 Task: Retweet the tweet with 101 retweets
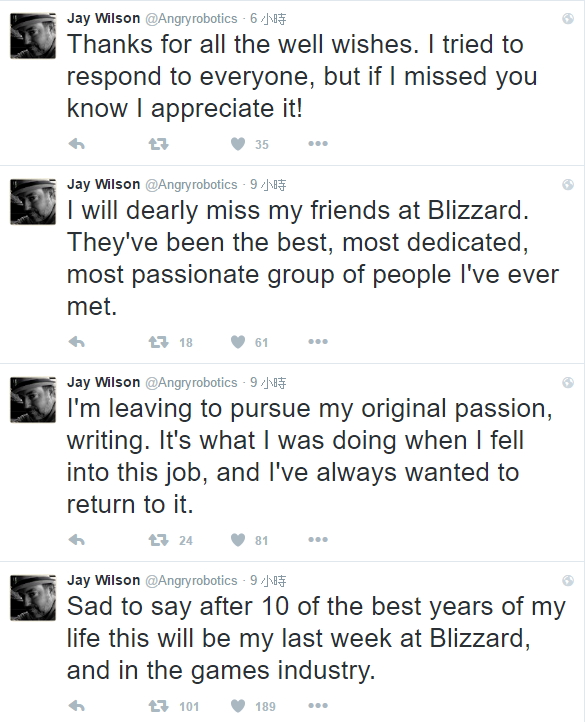click(x=158, y=706)
